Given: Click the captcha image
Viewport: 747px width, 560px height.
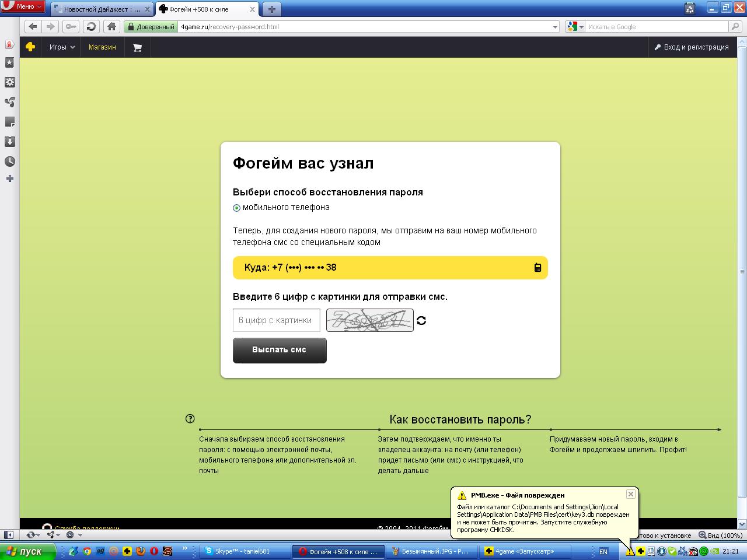Looking at the screenshot, I should point(369,320).
